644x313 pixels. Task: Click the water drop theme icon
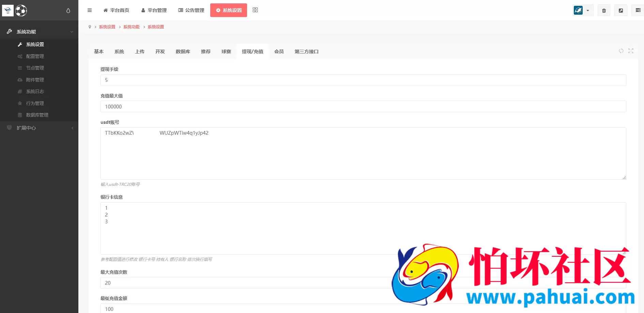(68, 11)
